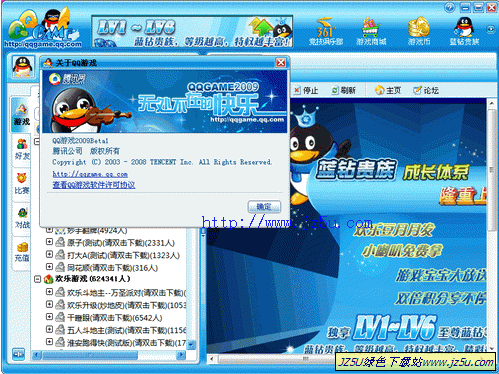Screen dimensions: 499x374
Task: Open the 游戏商城 shopping cart icon
Action: click(371, 31)
